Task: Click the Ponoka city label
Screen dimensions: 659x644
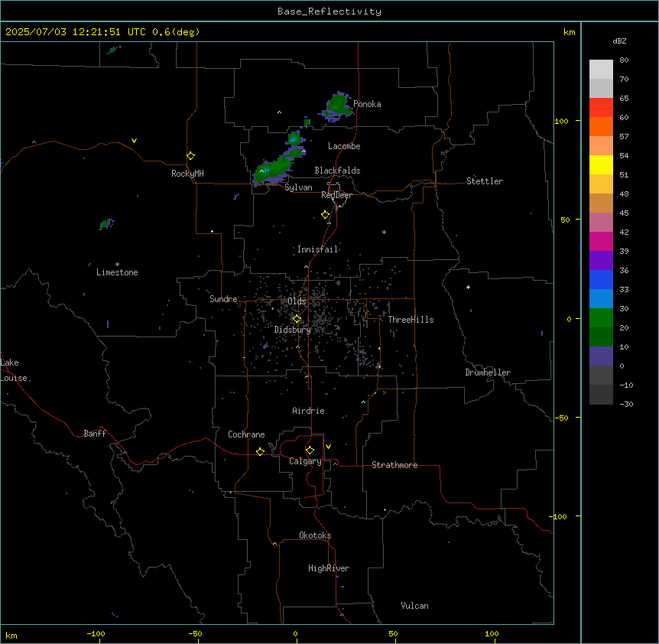Action: pyautogui.click(x=367, y=104)
